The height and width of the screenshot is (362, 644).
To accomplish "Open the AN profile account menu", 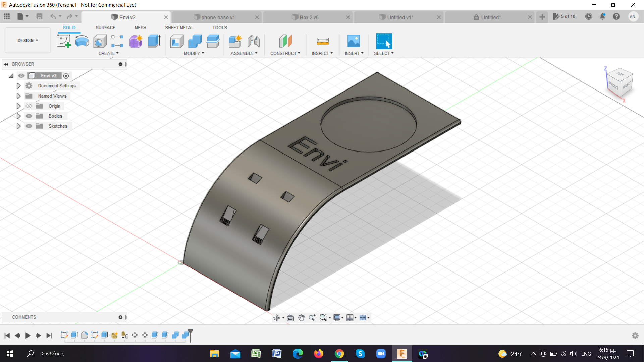I will [x=633, y=16].
